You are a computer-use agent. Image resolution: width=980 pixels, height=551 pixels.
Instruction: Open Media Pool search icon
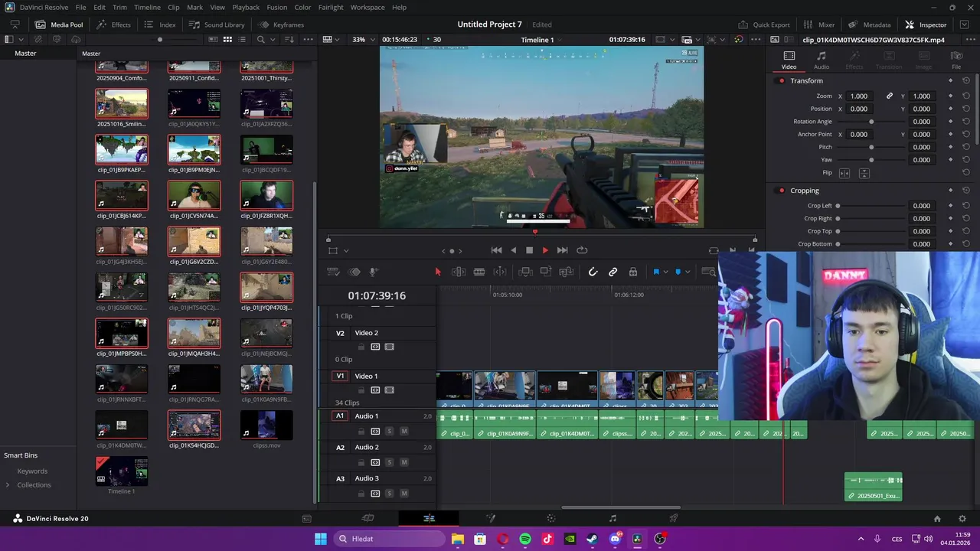point(261,39)
